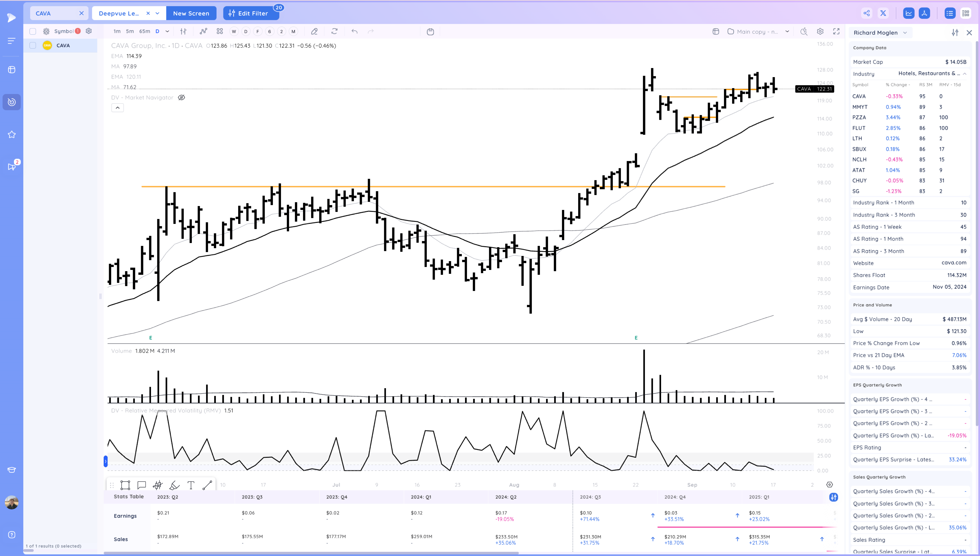
Task: Click the fullscreen chart icon
Action: [x=836, y=31]
